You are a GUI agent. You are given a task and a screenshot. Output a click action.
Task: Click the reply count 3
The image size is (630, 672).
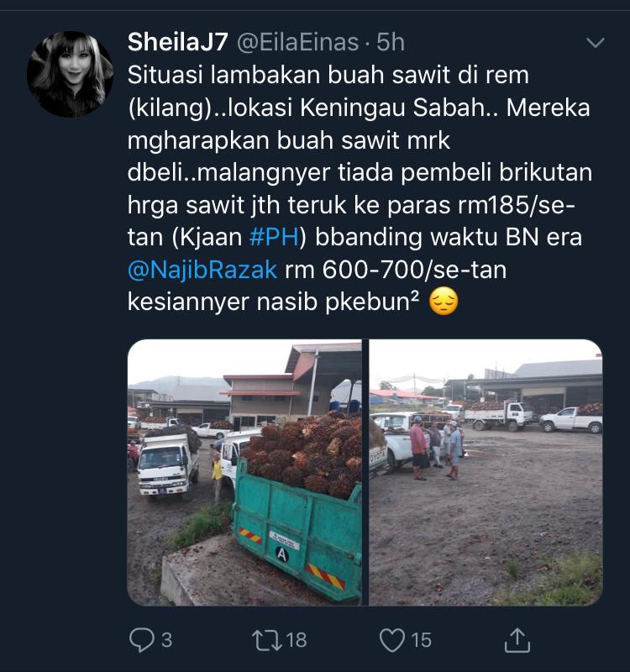(x=166, y=640)
